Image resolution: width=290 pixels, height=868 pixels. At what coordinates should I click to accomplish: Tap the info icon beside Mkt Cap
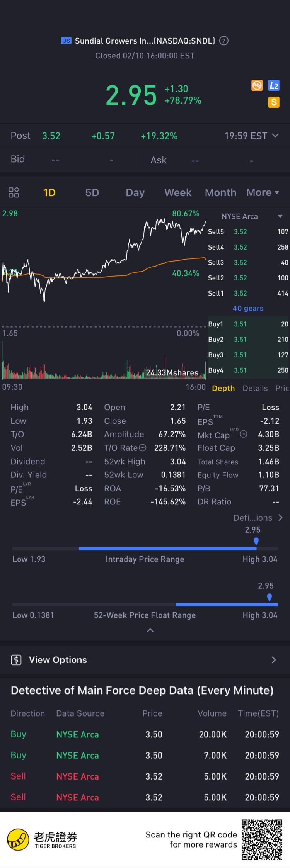point(243,434)
